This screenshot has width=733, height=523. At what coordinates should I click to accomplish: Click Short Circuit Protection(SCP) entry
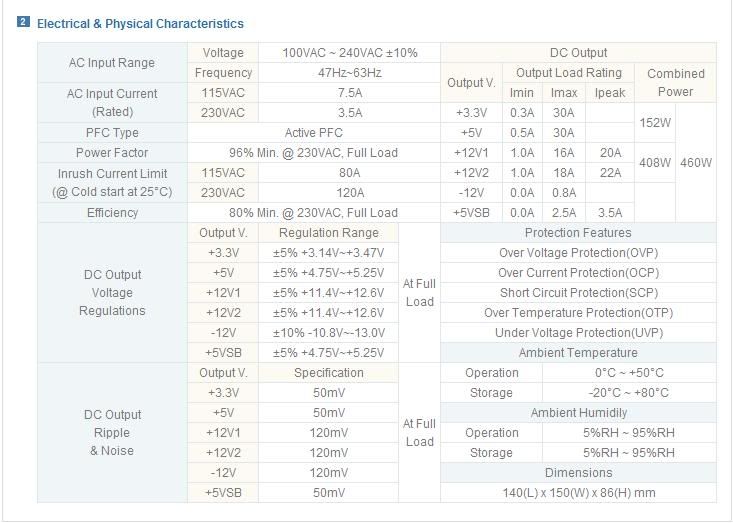(x=578, y=293)
